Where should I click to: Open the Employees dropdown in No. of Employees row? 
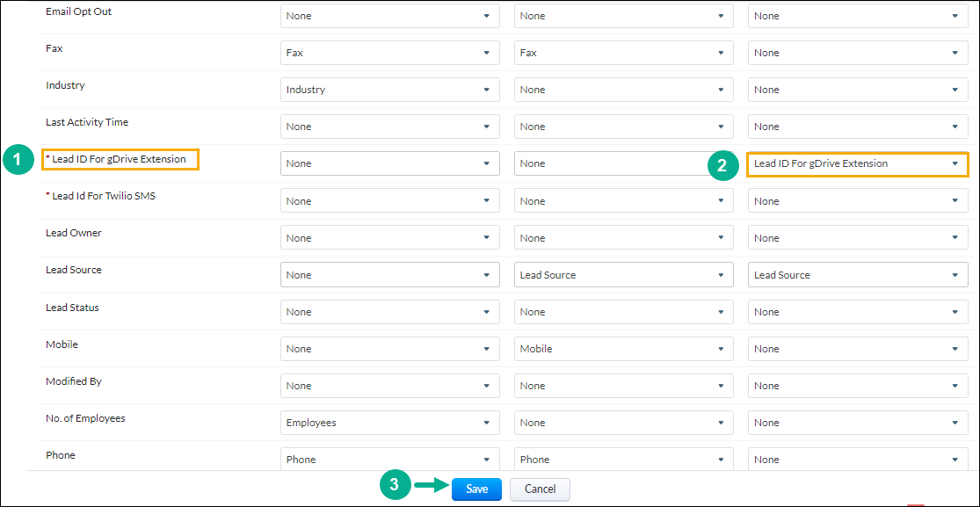pos(390,423)
